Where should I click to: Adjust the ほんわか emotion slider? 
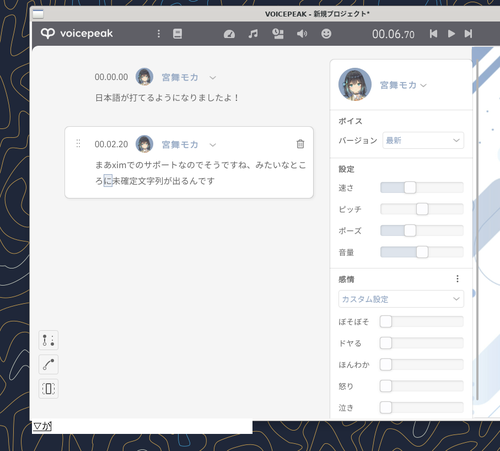point(422,365)
